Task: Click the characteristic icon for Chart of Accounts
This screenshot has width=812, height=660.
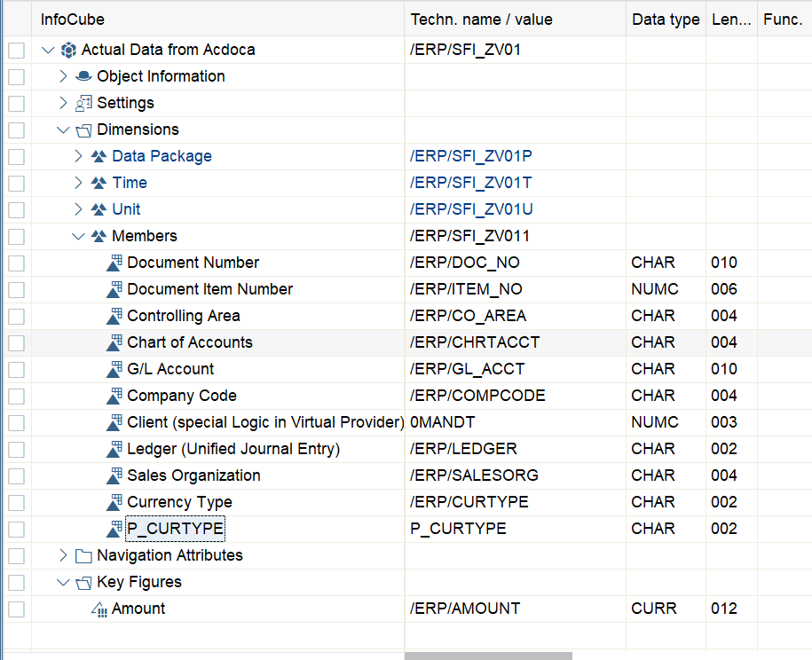Action: pyautogui.click(x=114, y=342)
